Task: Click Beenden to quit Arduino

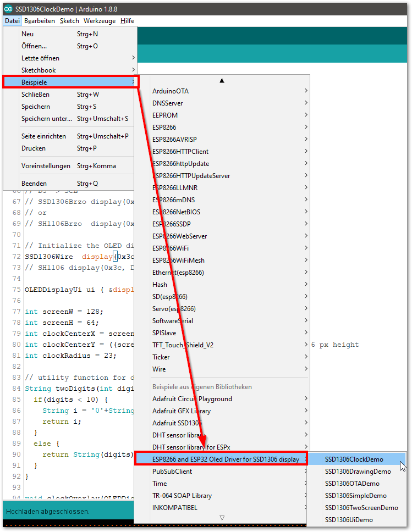Action: pos(34,184)
